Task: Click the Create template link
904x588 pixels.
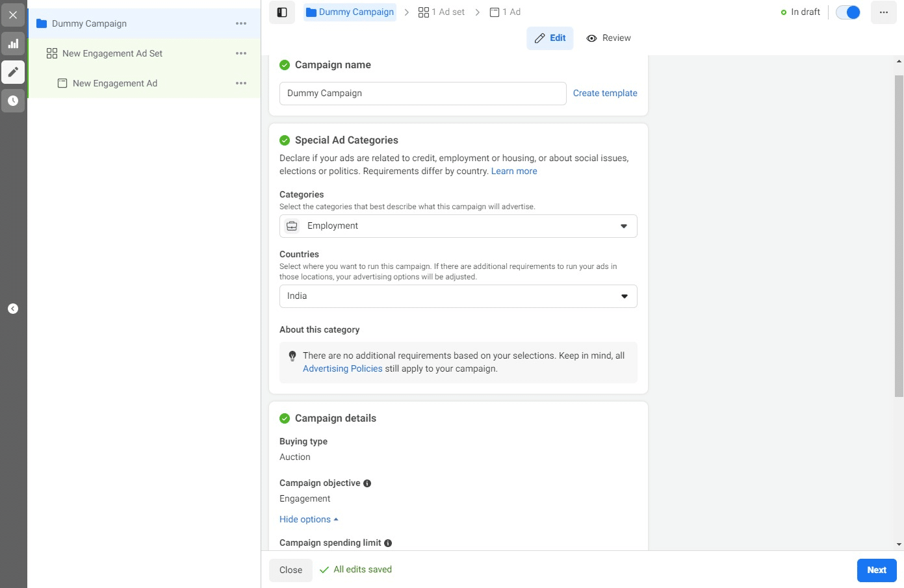Action: pos(605,93)
